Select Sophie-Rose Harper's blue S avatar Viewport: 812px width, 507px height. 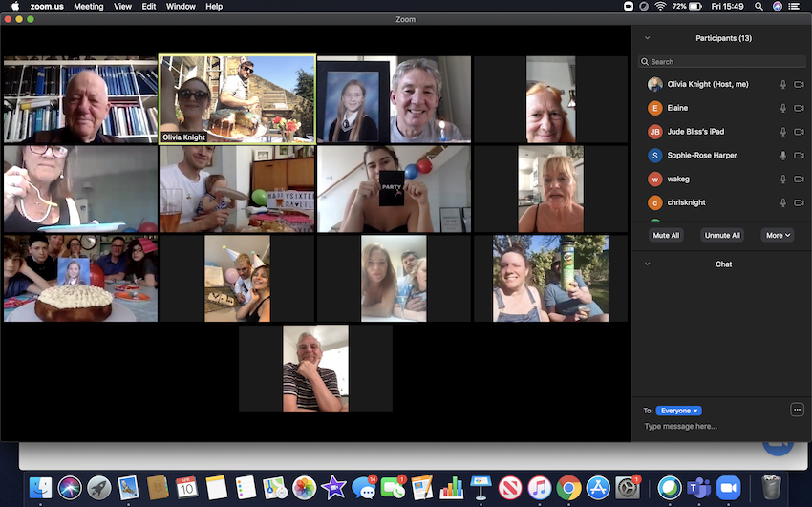click(x=655, y=156)
